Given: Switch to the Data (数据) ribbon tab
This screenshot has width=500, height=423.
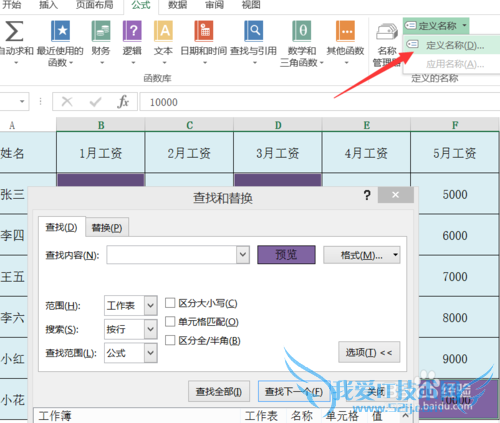Looking at the screenshot, I should (x=178, y=5).
